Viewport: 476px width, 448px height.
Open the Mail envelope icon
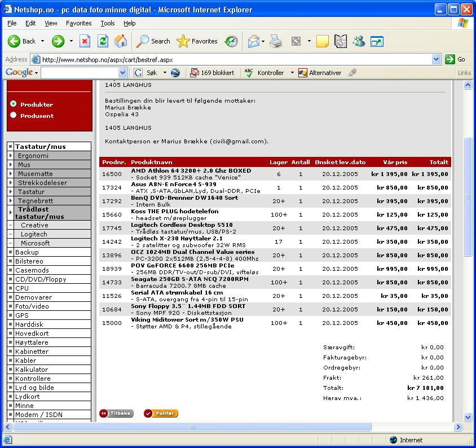pos(253,41)
